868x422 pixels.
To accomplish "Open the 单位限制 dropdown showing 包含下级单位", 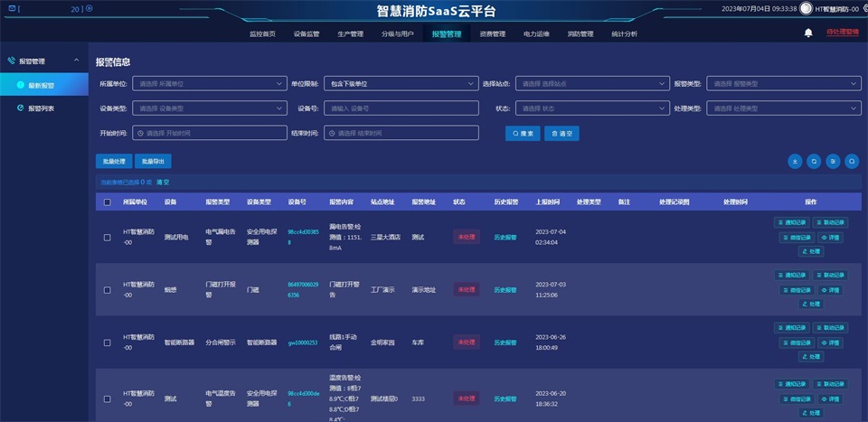I will point(401,84).
